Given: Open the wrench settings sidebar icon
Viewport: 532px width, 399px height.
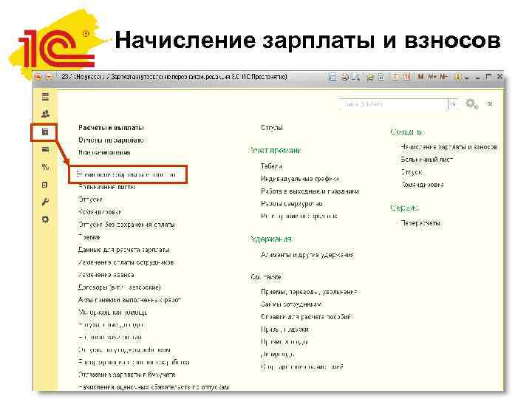Looking at the screenshot, I should (x=45, y=202).
